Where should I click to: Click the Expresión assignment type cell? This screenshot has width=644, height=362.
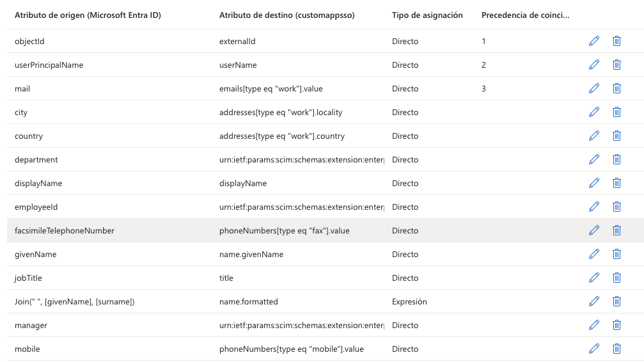tap(409, 302)
